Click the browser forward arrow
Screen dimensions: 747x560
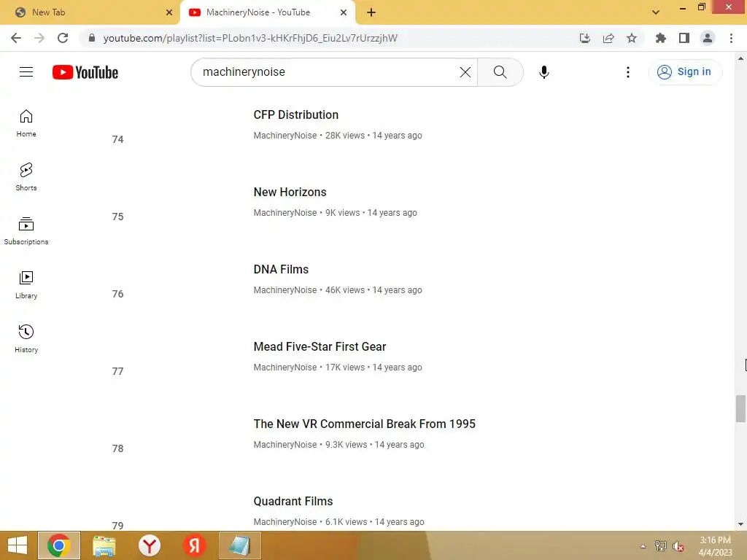tap(39, 38)
